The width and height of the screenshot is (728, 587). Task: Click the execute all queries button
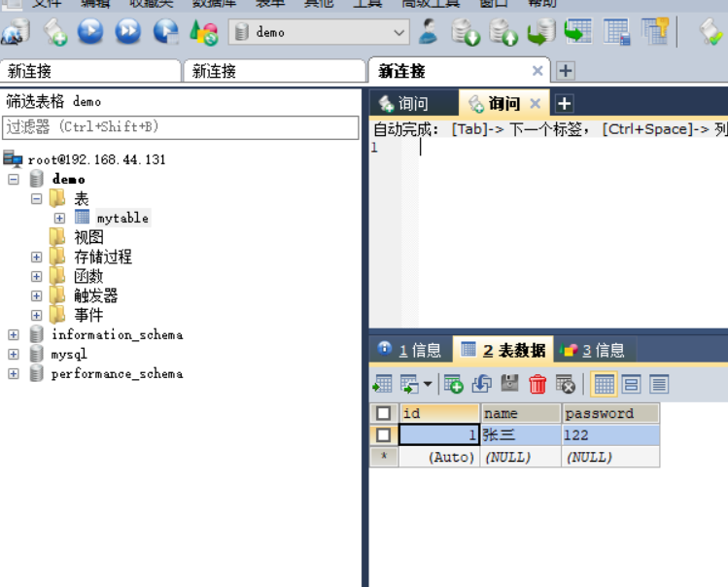(127, 33)
